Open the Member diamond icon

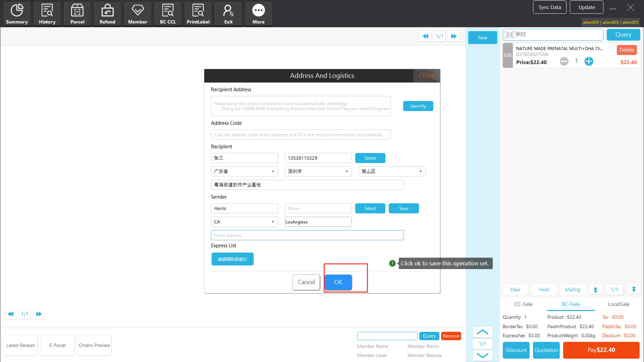(138, 14)
